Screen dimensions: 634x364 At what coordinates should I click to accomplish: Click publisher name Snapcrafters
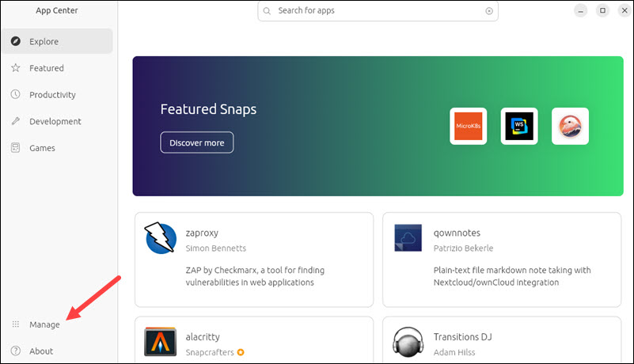pyautogui.click(x=210, y=352)
